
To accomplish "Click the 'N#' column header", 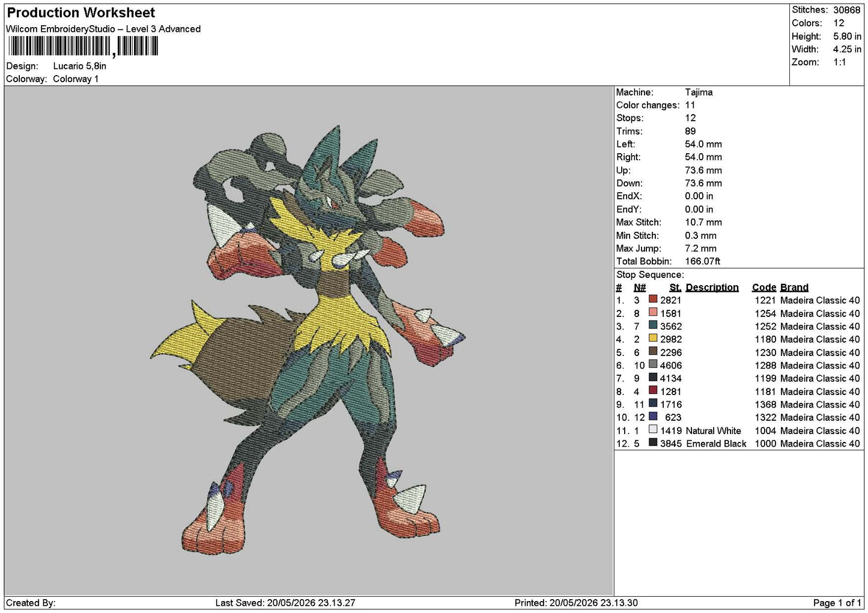I will 640,287.
